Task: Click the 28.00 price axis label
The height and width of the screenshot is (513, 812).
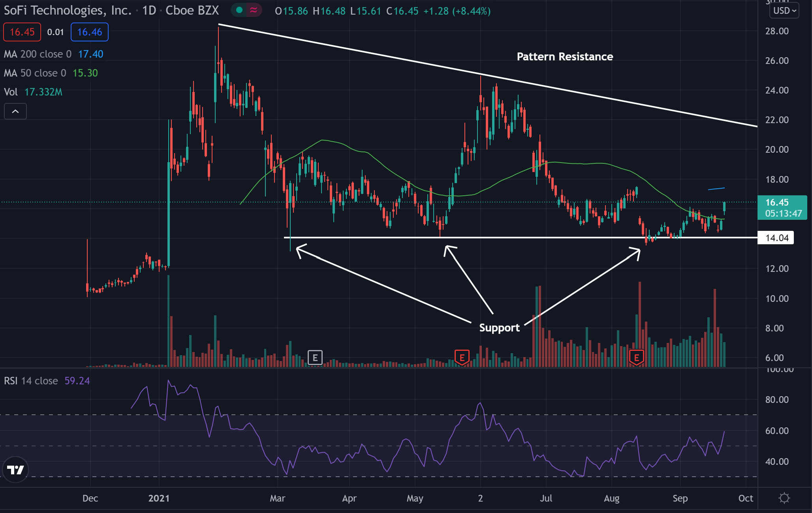Action: [x=777, y=31]
